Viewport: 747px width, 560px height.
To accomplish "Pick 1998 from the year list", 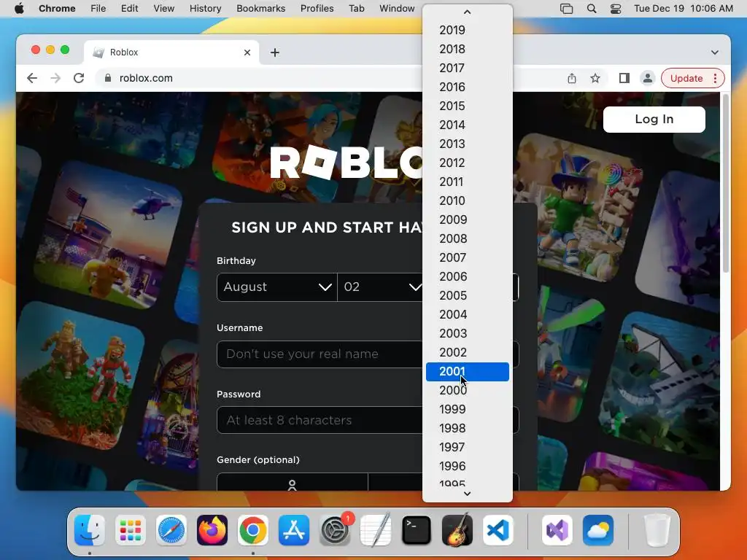I will coord(468,428).
